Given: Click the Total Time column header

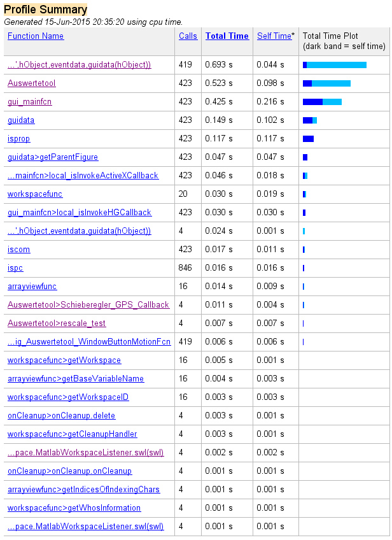Looking at the screenshot, I should coord(227,36).
